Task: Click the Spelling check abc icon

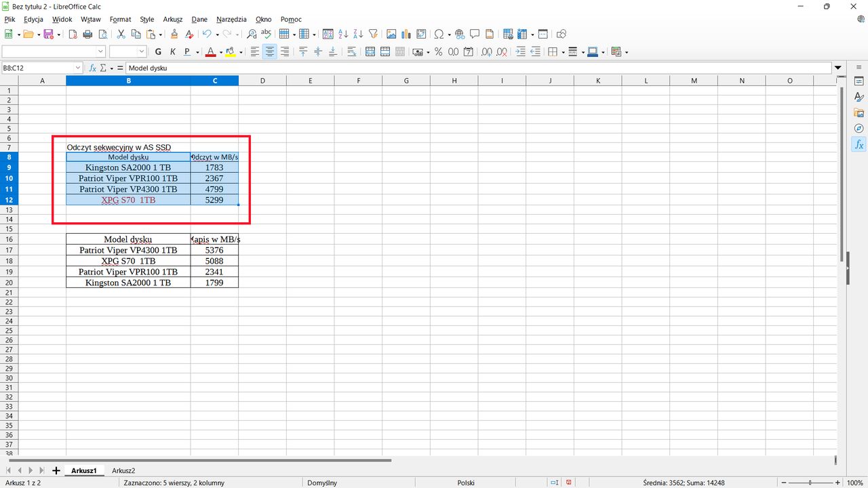Action: pos(267,34)
